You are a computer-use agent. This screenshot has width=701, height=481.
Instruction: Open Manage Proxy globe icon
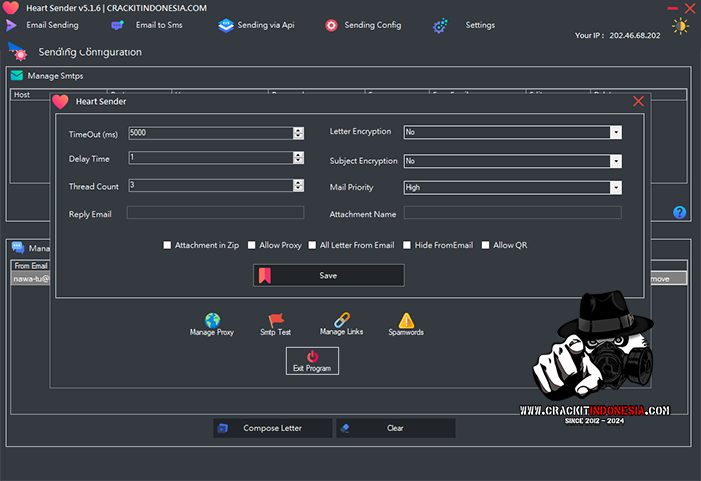click(212, 319)
